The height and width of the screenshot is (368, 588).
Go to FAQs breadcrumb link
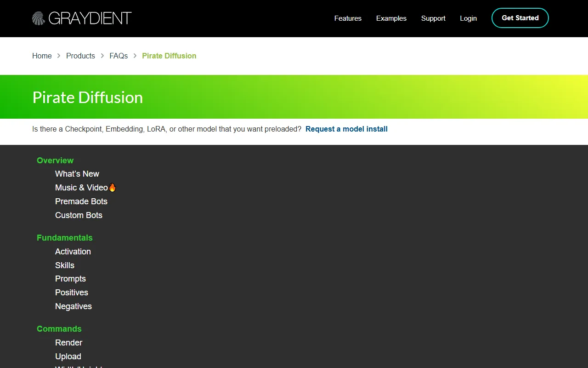(x=119, y=56)
